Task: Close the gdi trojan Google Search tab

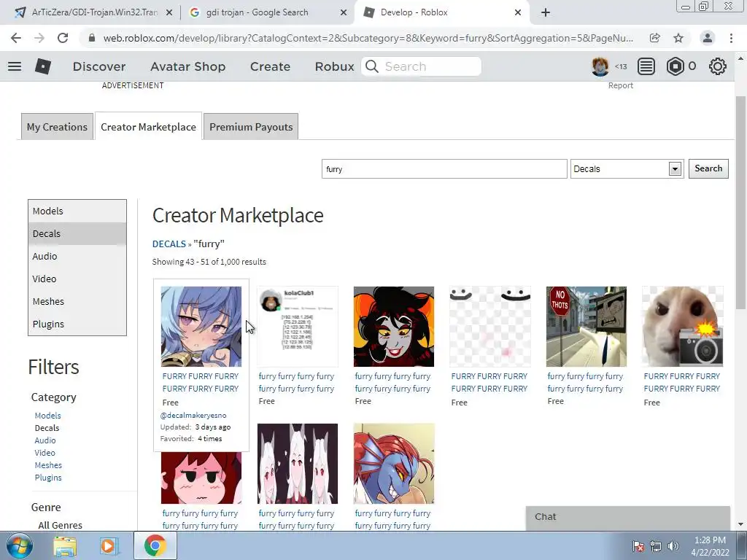Action: point(344,13)
